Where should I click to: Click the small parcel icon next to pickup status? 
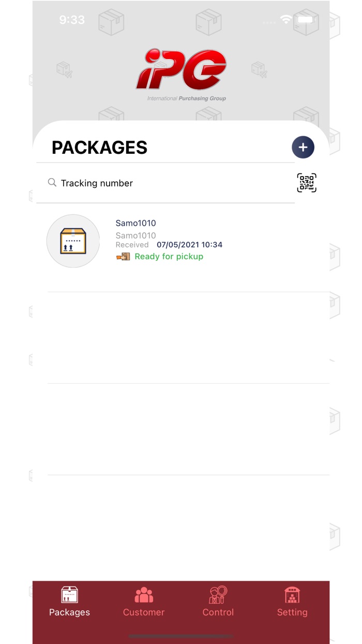coord(123,256)
